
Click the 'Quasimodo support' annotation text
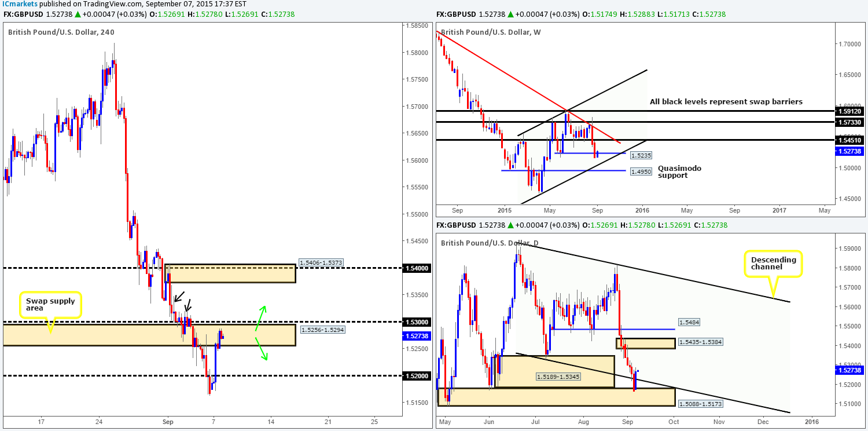pos(679,171)
